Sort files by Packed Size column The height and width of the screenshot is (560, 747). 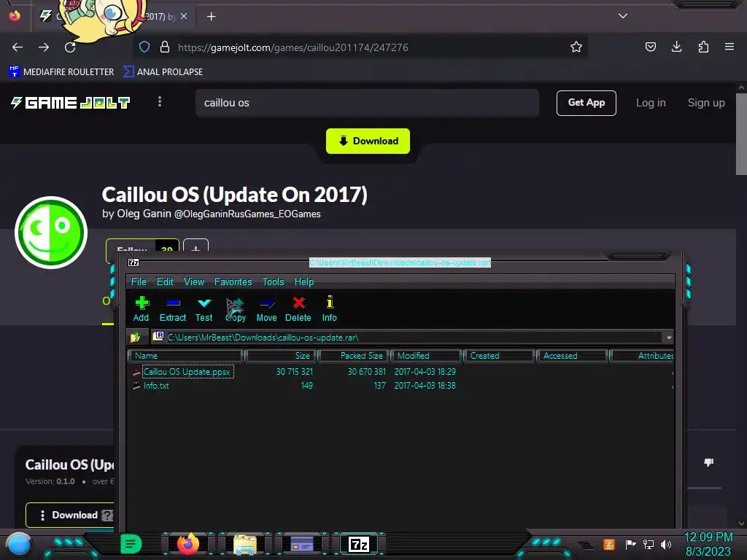(354, 356)
